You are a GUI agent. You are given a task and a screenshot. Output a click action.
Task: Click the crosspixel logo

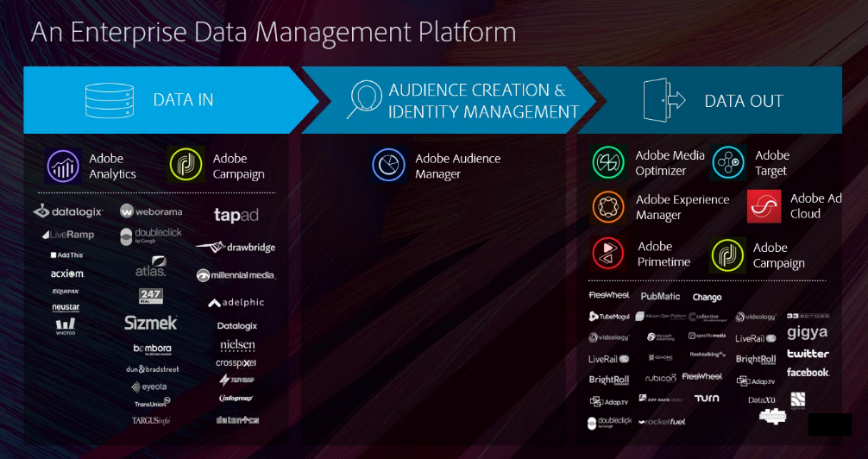click(236, 363)
